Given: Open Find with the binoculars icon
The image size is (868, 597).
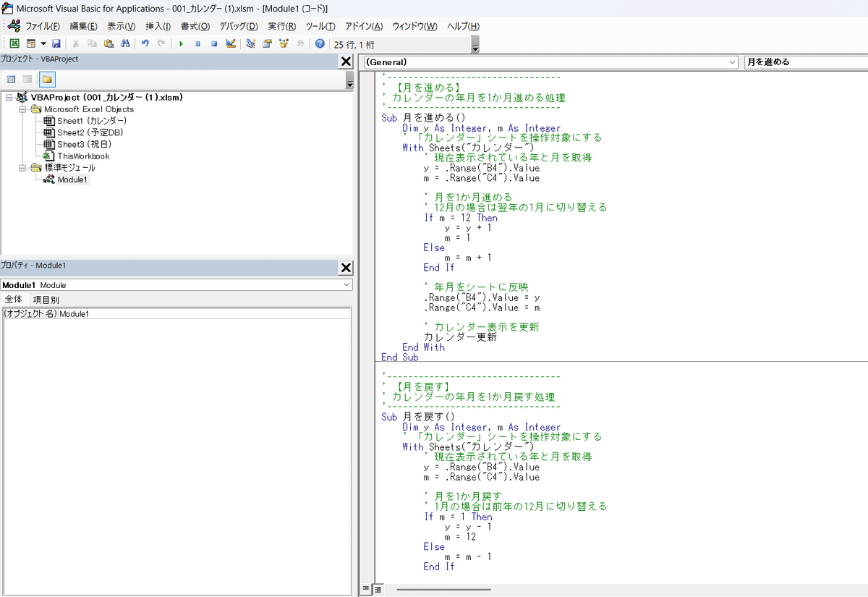Looking at the screenshot, I should point(124,44).
